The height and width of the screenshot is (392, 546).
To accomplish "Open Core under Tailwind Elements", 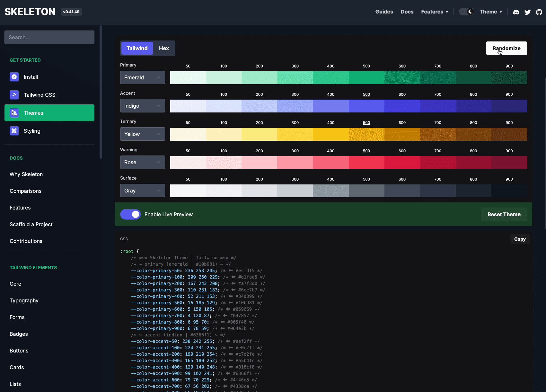I will pyautogui.click(x=15, y=284).
